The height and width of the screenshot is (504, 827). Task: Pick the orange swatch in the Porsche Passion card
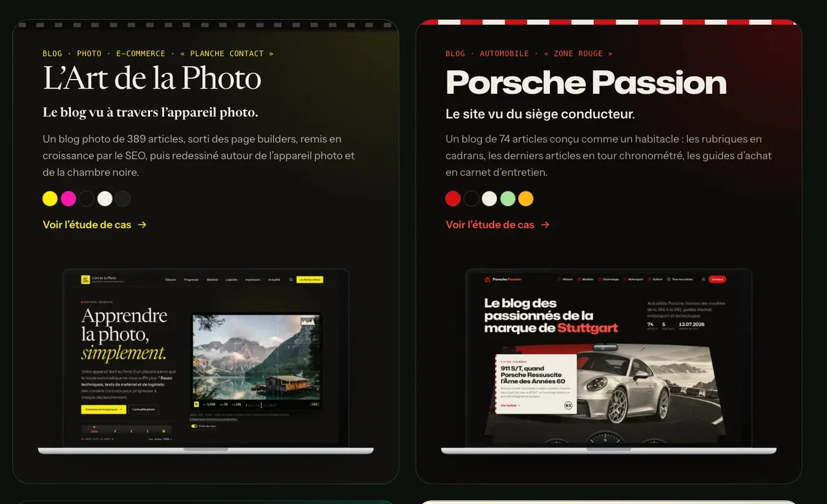(526, 198)
